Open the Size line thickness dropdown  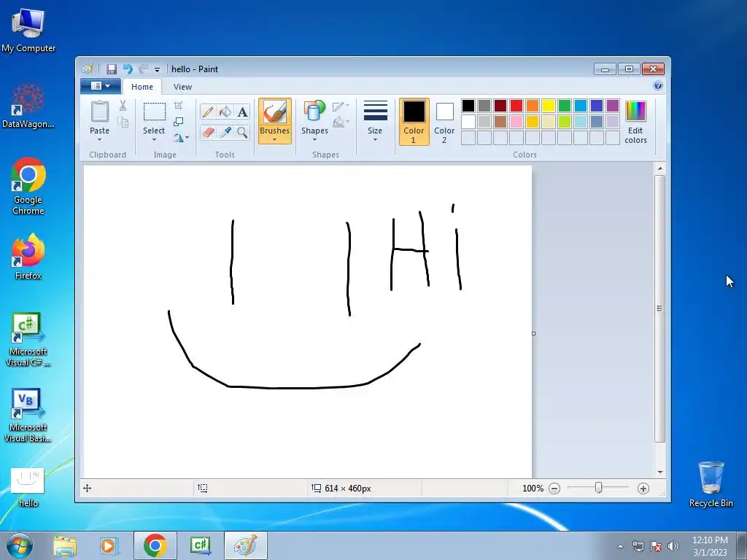pos(375,121)
